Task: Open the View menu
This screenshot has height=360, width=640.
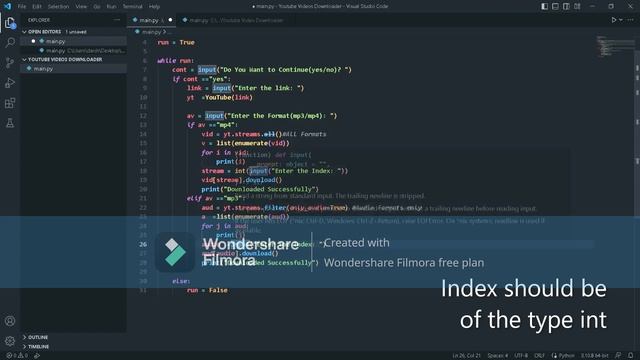Action: click(81, 6)
